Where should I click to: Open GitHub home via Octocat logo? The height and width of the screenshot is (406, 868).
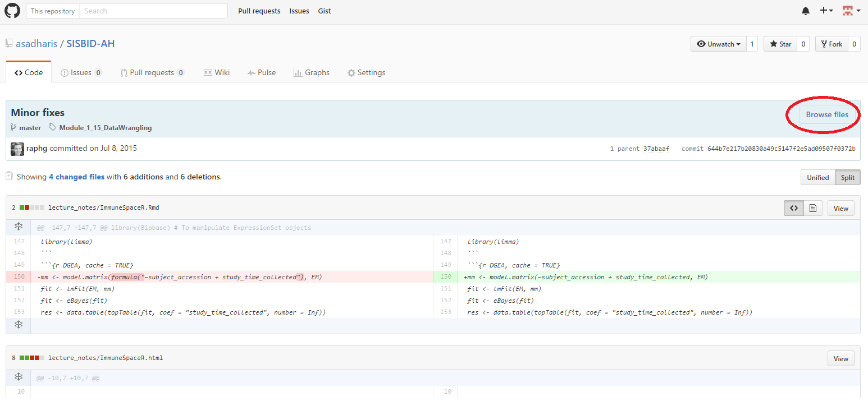[12, 11]
